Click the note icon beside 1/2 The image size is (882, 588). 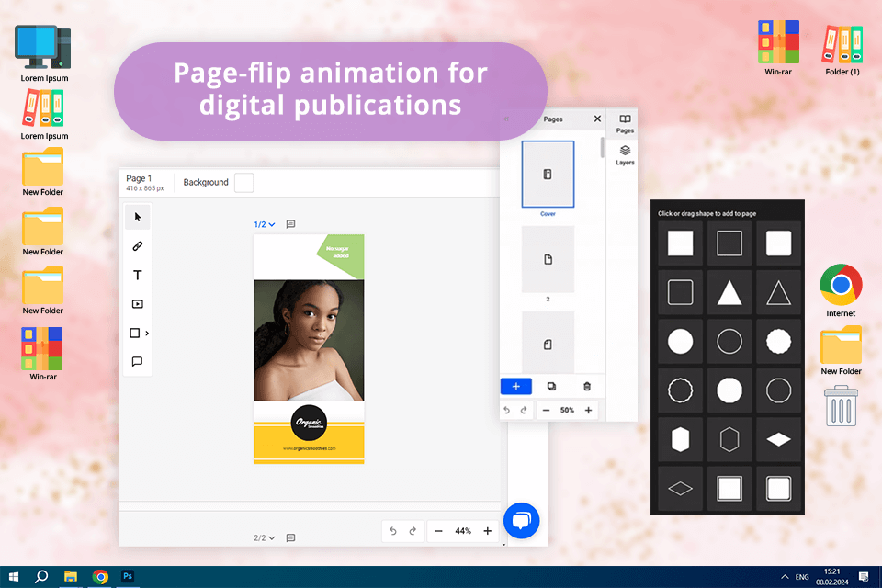tap(290, 224)
